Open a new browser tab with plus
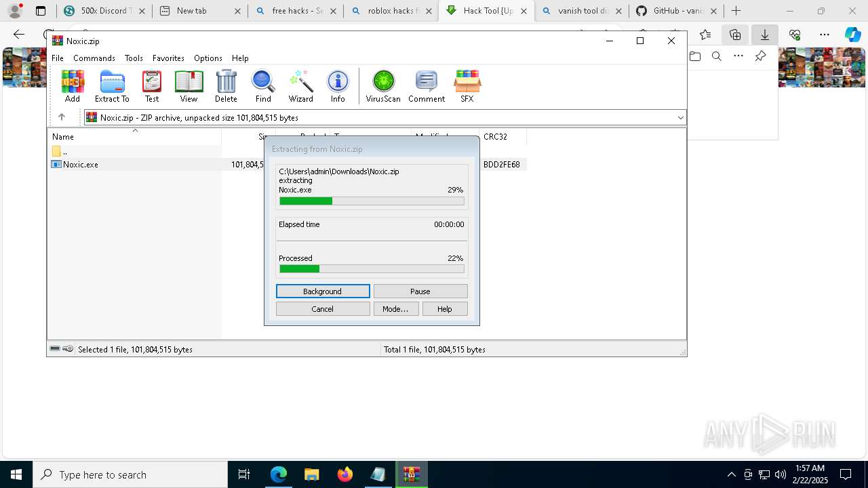Screen dimensions: 868x488 coord(736,11)
